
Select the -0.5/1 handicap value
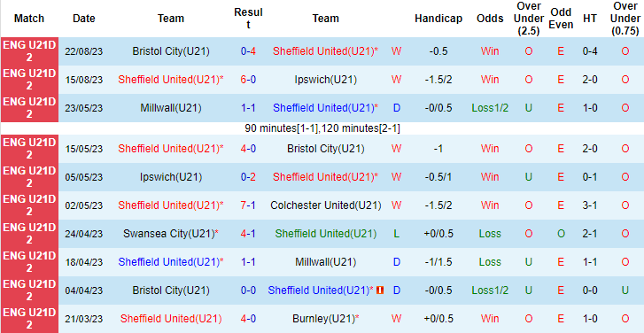pos(438,177)
